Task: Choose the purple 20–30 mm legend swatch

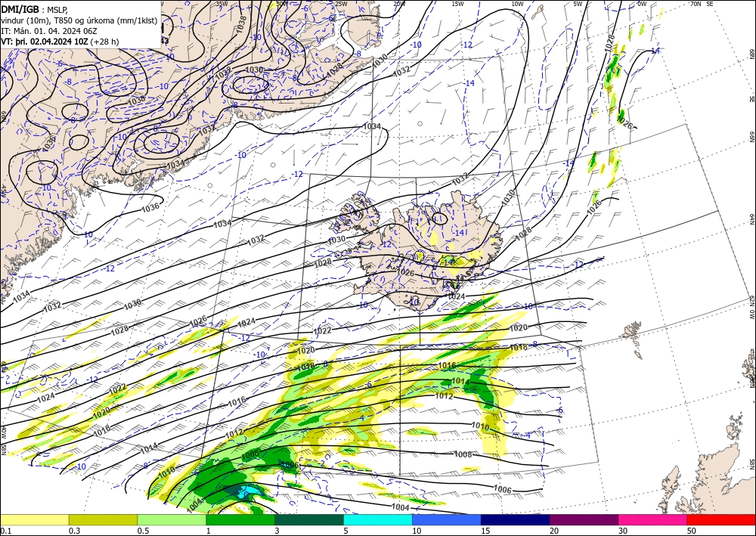Action: pyautogui.click(x=584, y=519)
